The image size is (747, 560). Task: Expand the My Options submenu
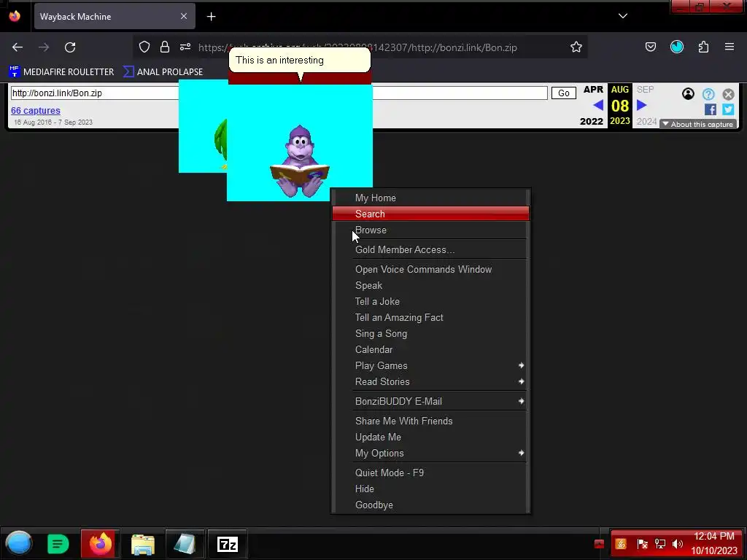click(x=430, y=454)
